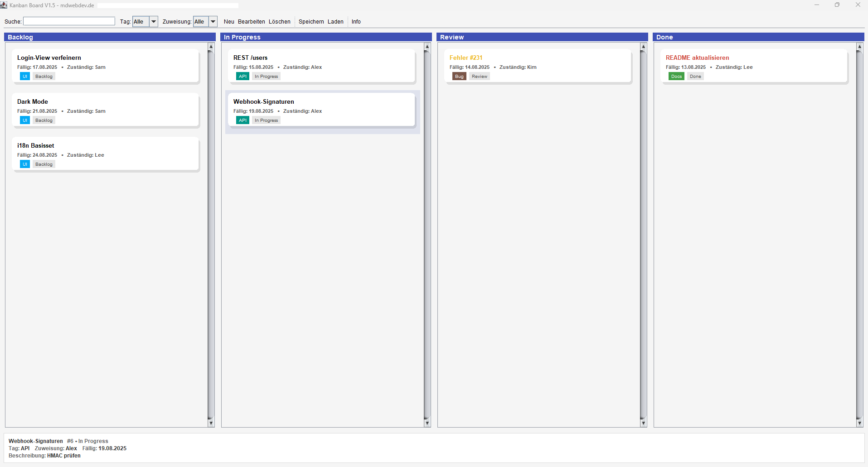Click the down scroll arrow in the Done column
This screenshot has height=467, width=868.
[859, 423]
